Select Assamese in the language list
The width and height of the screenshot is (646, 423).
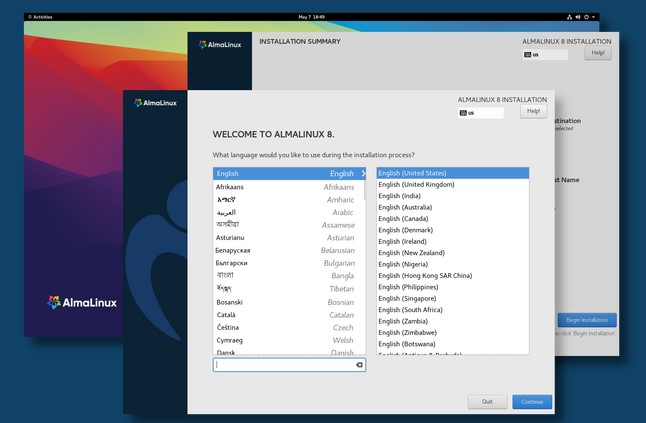click(x=288, y=225)
